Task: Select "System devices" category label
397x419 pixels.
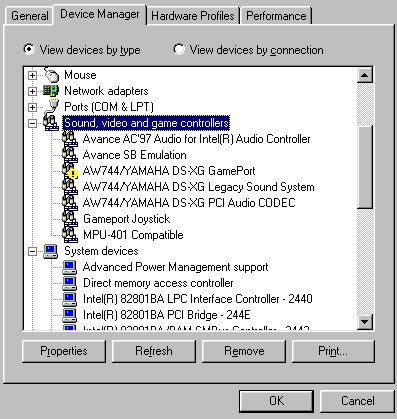Action: [x=101, y=251]
